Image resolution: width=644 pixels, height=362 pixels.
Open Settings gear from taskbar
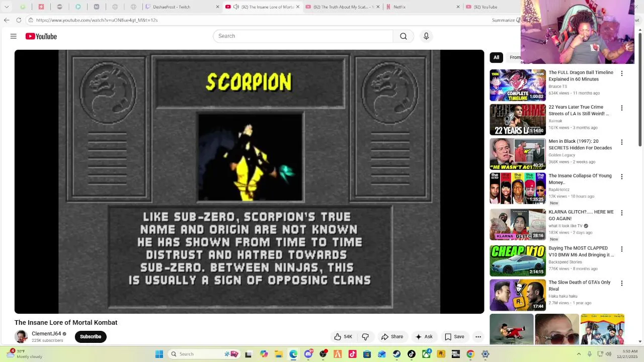(485, 354)
